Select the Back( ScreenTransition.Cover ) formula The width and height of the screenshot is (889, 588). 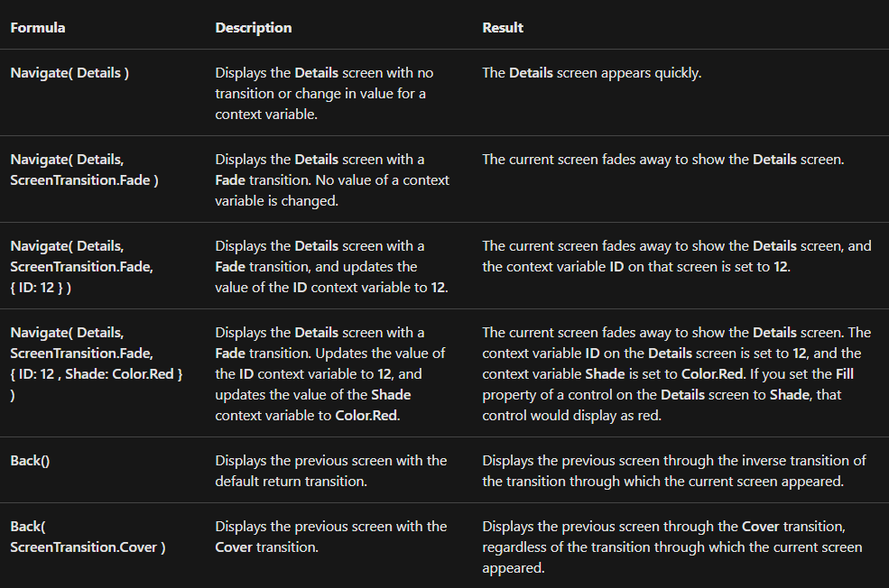88,536
